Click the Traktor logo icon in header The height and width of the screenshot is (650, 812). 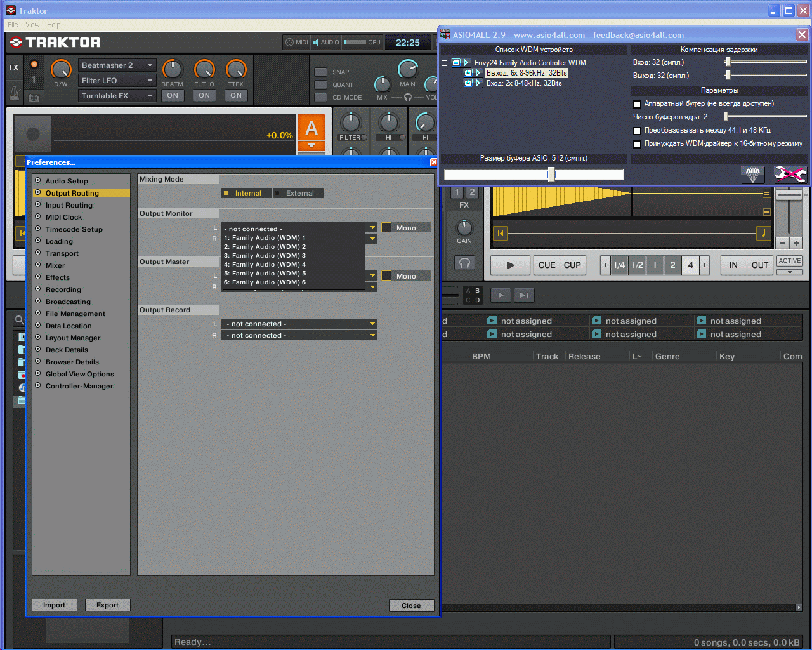(16, 43)
